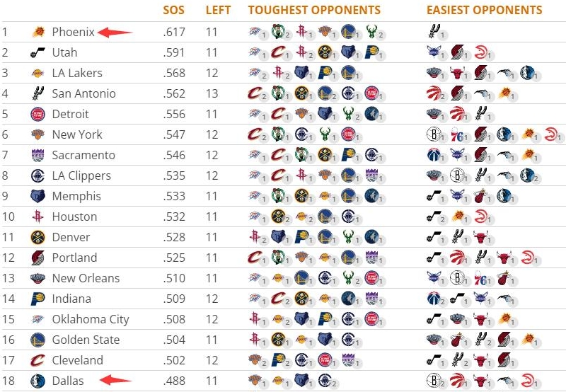Image resolution: width=566 pixels, height=392 pixels.
Task: Click the Lakers logo beside LA Lakers
Action: [37, 73]
